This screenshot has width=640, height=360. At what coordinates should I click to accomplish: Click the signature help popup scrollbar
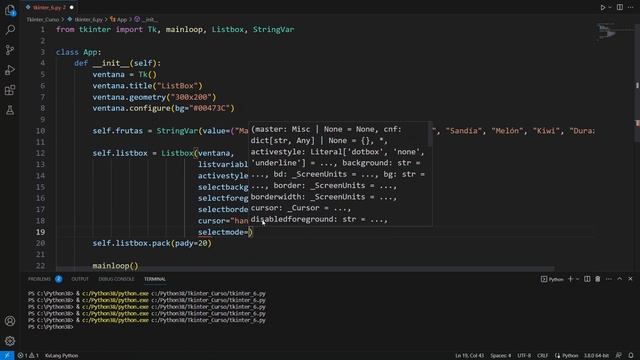click(430, 134)
